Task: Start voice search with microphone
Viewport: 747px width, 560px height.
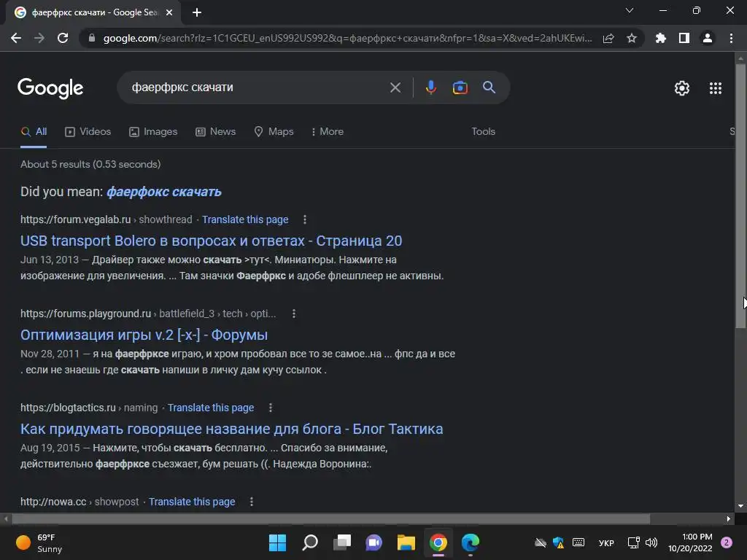Action: (x=430, y=87)
